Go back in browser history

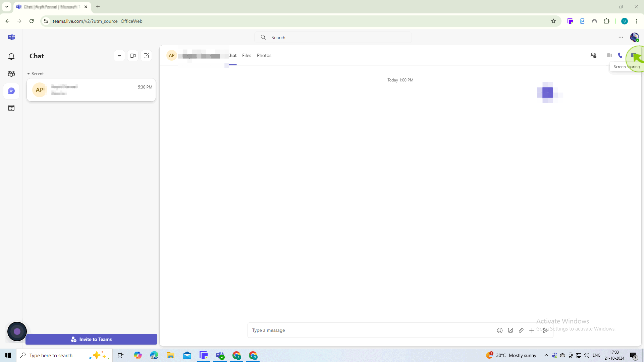tap(7, 21)
